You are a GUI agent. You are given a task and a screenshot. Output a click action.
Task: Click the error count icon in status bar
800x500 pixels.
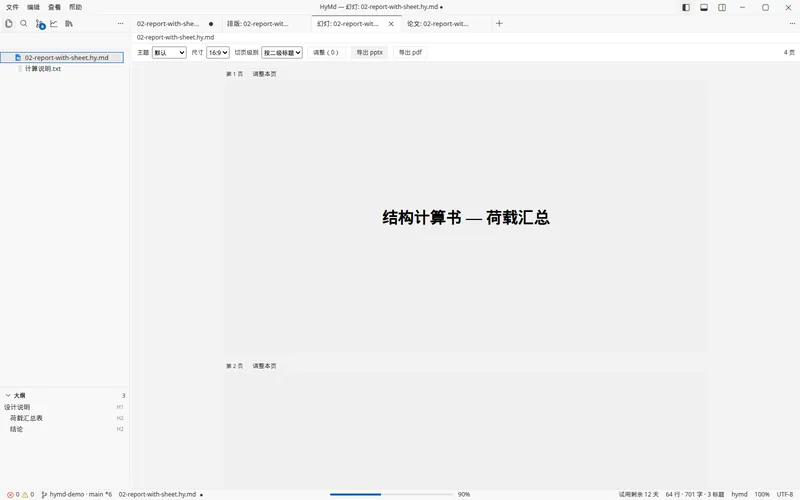point(10,494)
